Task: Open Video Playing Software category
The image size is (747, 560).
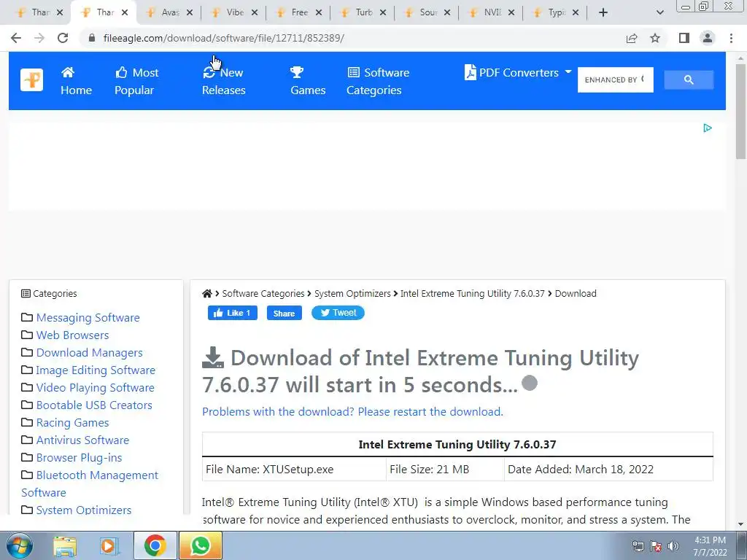Action: (x=96, y=388)
